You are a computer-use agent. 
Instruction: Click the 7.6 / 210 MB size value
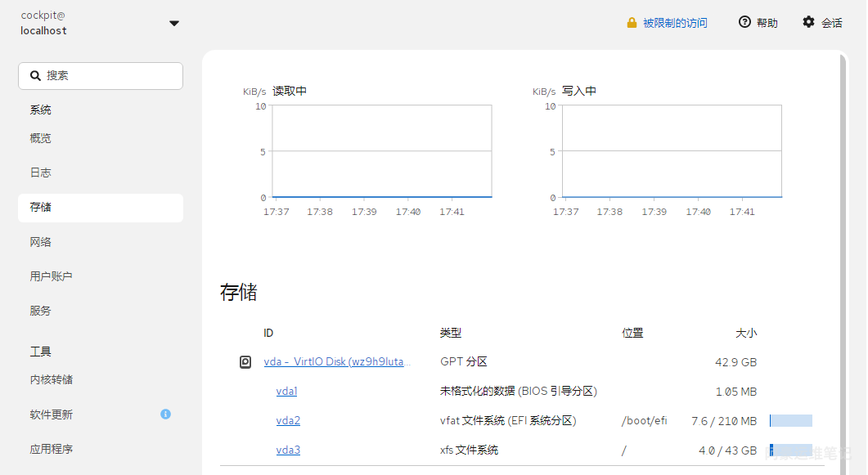[724, 421]
